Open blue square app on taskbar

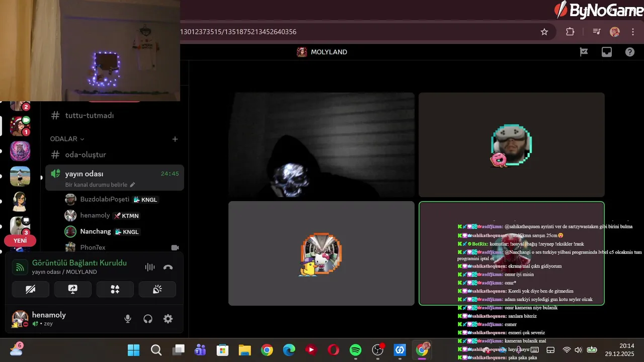tap(400, 350)
